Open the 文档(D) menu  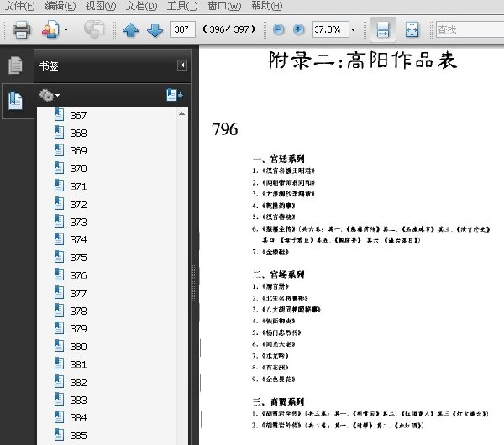[x=141, y=6]
